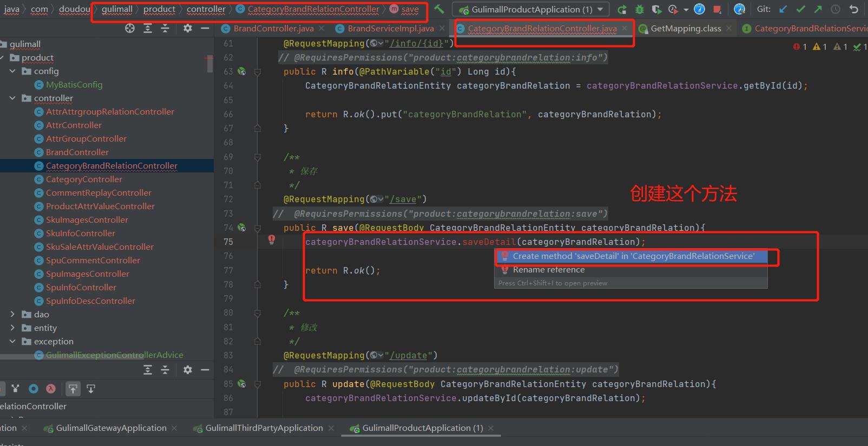This screenshot has height=446, width=868.
Task: Toggle the show inherited members icon
Action: (15, 389)
